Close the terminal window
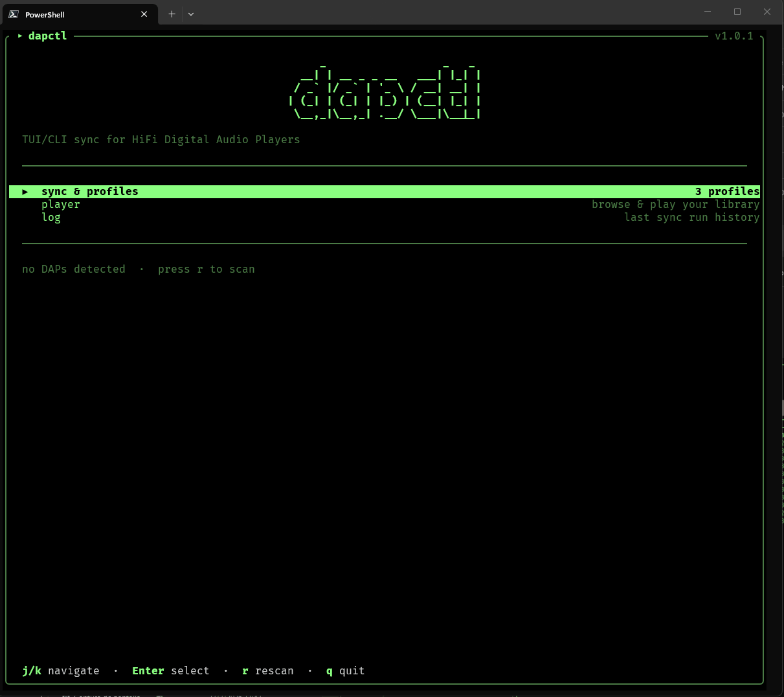This screenshot has width=784, height=697. (x=767, y=12)
